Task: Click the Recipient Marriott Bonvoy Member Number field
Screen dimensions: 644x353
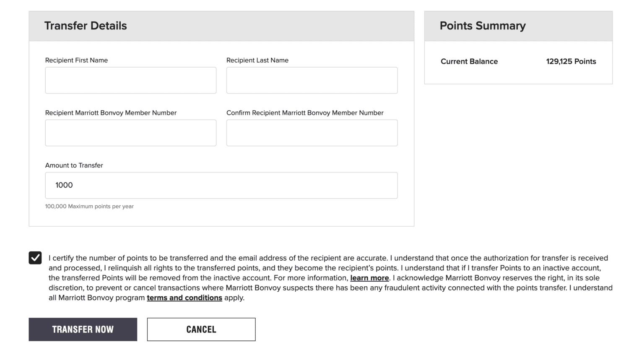Action: click(x=130, y=133)
